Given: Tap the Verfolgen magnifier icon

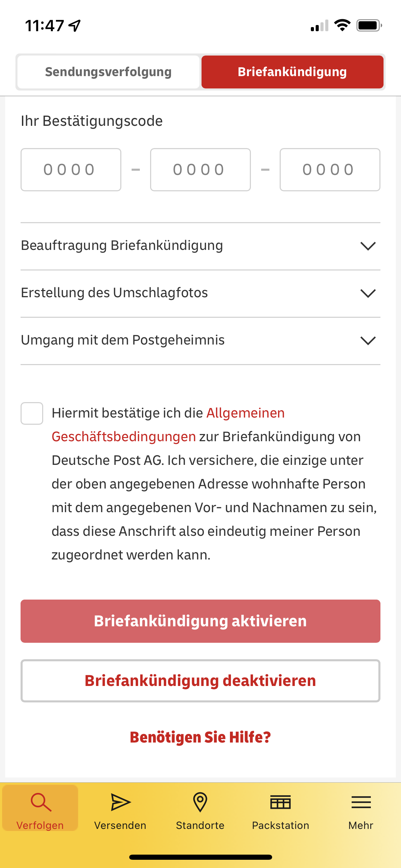Looking at the screenshot, I should (41, 802).
